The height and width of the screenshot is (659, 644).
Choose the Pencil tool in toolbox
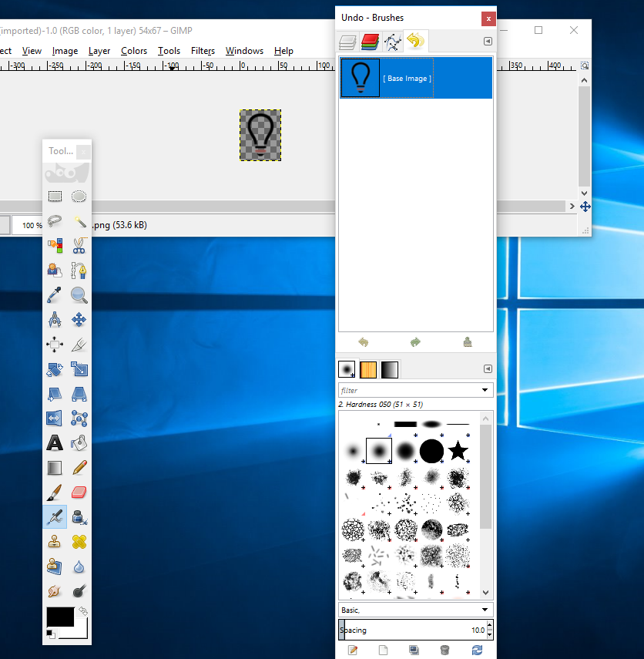coord(79,467)
